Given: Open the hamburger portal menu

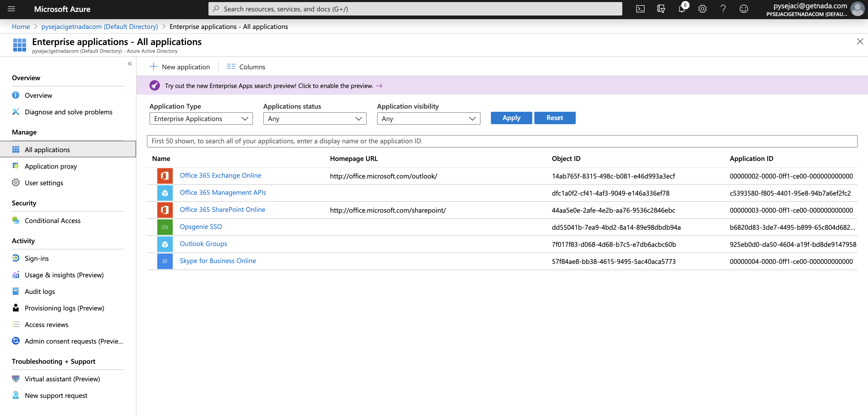Looking at the screenshot, I should [x=11, y=9].
